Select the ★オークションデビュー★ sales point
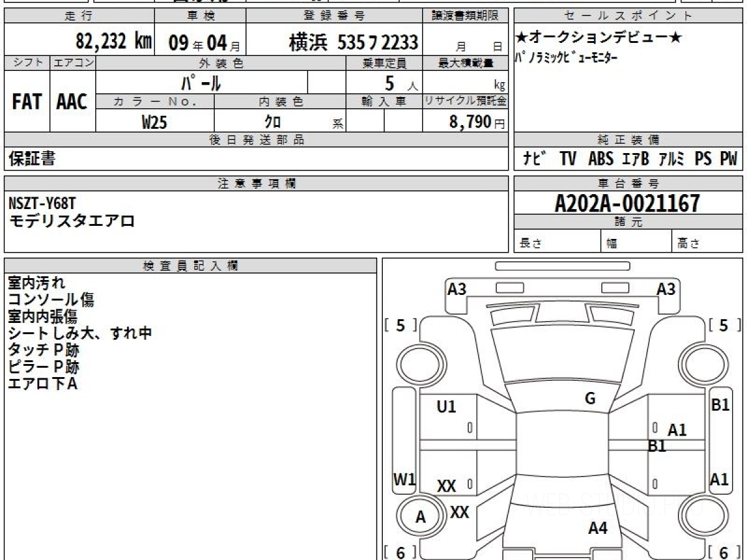Screen dimensions: 747x560 tap(599, 39)
